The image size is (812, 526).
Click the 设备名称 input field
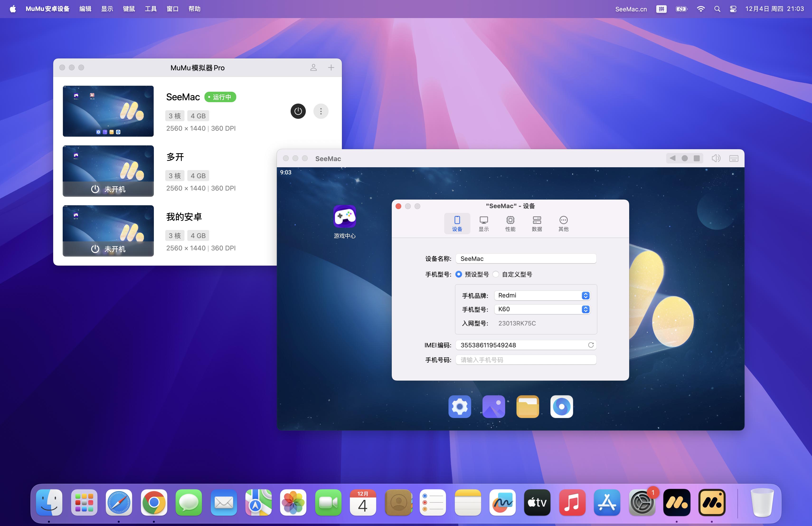pos(525,259)
